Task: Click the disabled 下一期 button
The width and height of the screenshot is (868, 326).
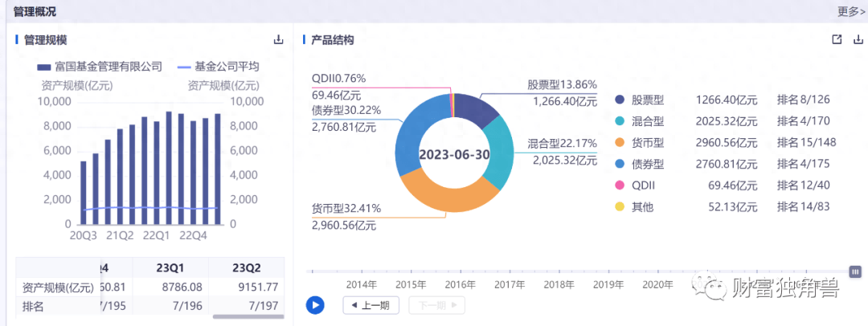Action: click(x=436, y=305)
